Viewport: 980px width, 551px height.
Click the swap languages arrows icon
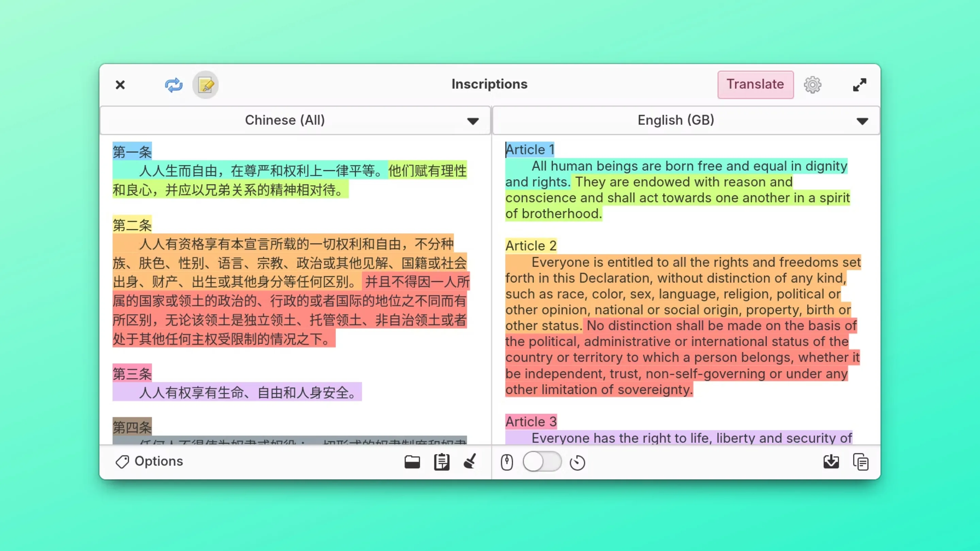(x=174, y=85)
